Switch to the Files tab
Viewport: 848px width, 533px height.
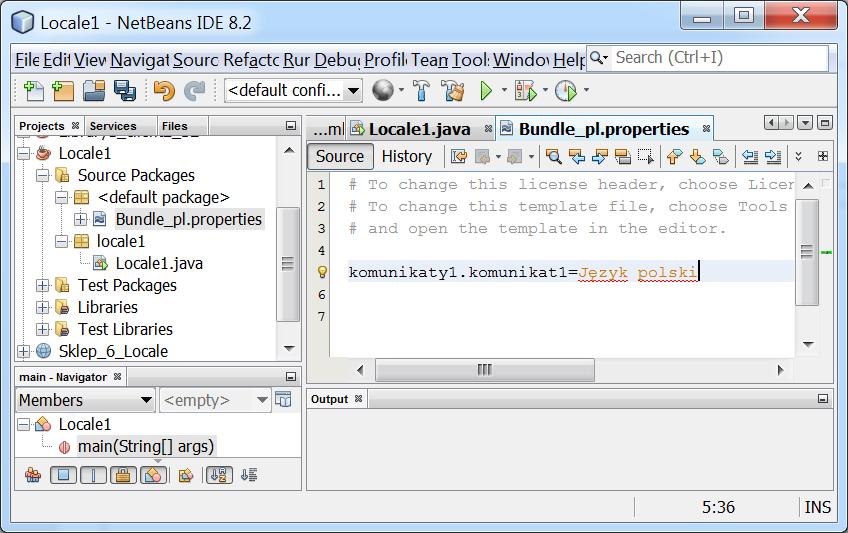[174, 126]
